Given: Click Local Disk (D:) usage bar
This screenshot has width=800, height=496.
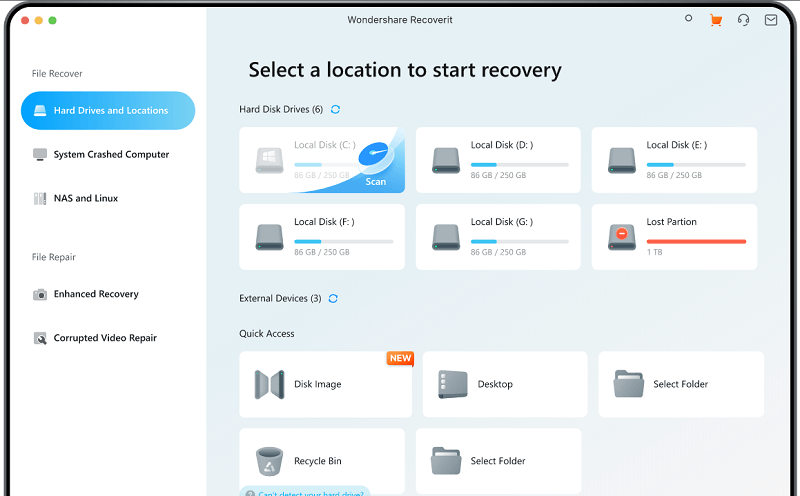Looking at the screenshot, I should 519,165.
